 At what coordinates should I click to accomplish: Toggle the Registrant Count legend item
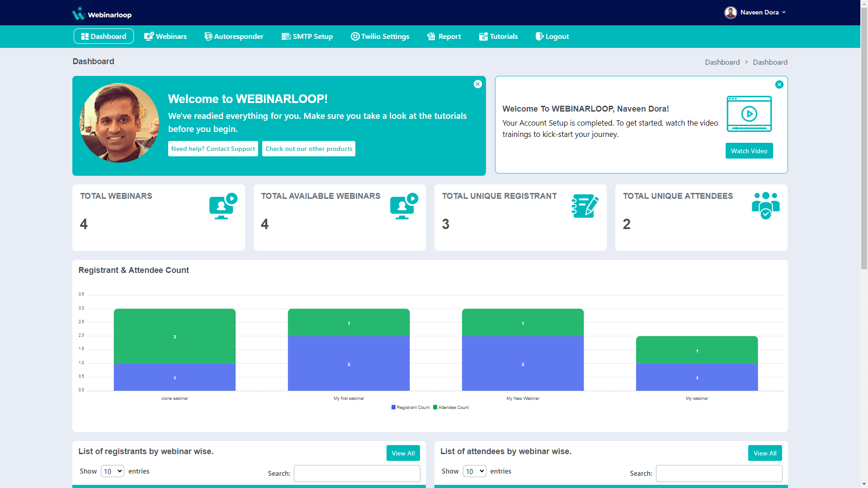pyautogui.click(x=410, y=408)
